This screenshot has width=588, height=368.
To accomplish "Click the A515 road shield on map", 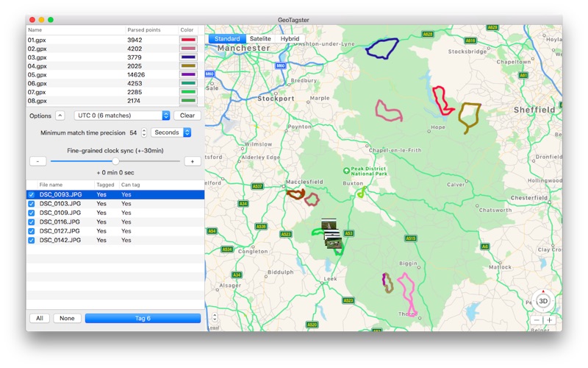I will coord(411,238).
